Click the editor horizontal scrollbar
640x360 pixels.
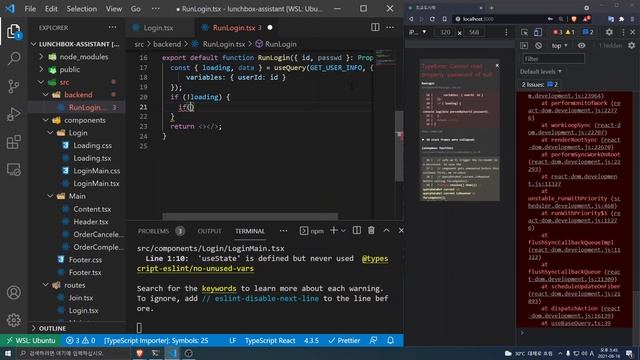250,216
